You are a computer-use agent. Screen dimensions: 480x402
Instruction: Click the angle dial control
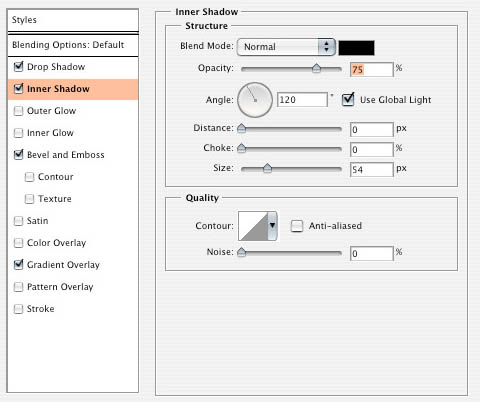(255, 100)
